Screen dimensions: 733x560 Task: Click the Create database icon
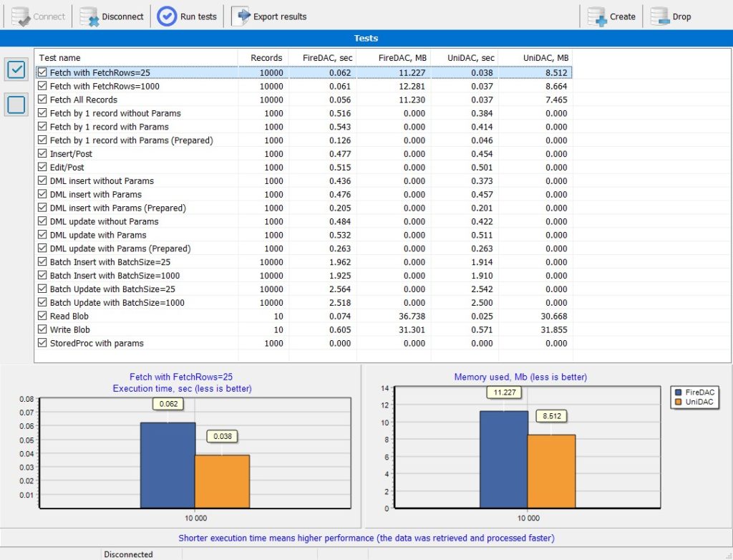[x=595, y=16]
